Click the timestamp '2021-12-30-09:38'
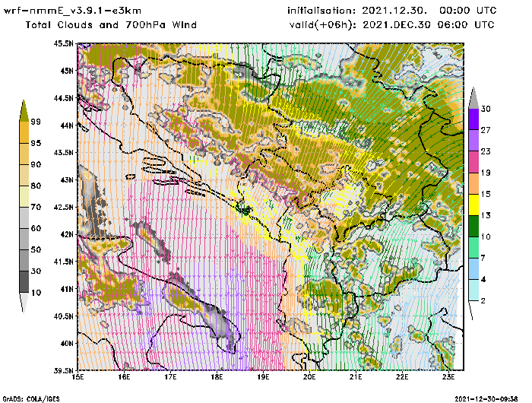Image resolution: width=532 pixels, height=403 pixels. coord(486,399)
